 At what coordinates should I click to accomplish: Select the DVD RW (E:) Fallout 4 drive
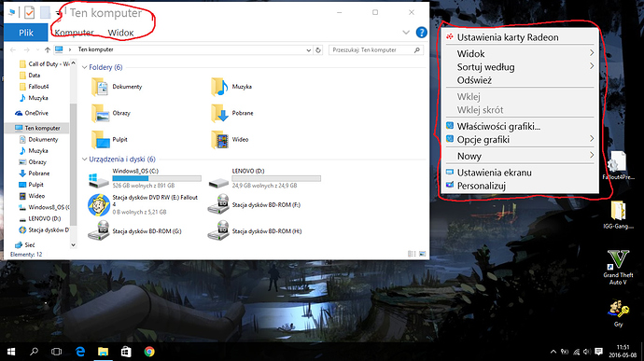(144, 204)
